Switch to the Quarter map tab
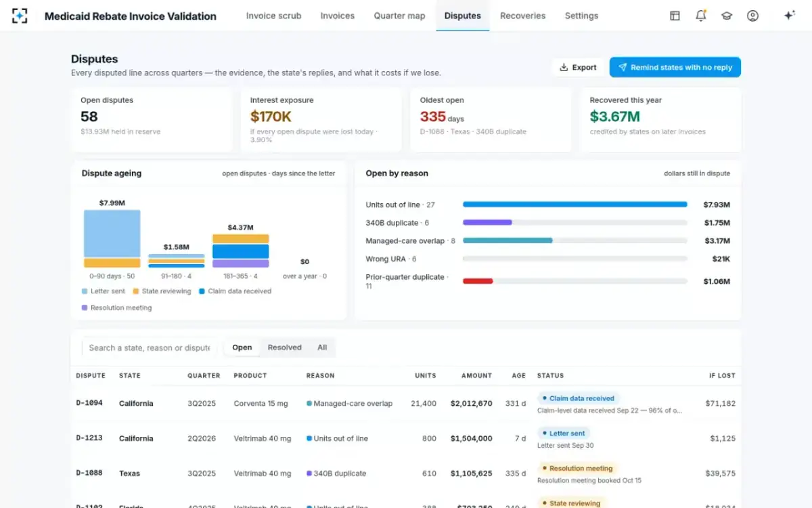This screenshot has height=508, width=812. tap(399, 16)
